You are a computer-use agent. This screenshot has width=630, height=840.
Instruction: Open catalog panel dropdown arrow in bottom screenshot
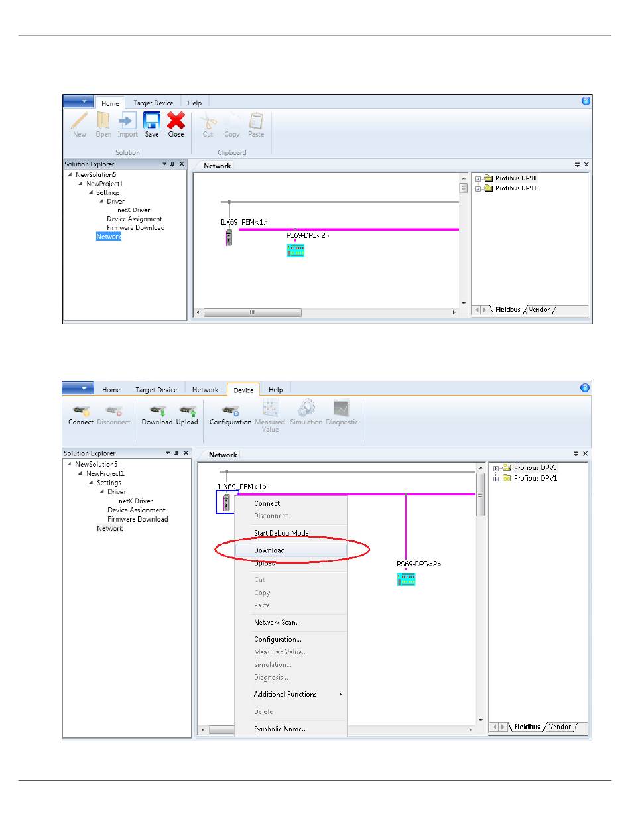click(x=577, y=454)
